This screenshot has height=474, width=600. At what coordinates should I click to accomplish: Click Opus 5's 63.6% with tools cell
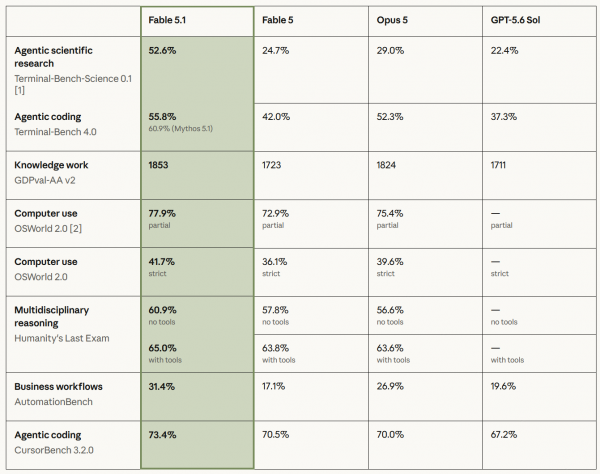click(425, 353)
